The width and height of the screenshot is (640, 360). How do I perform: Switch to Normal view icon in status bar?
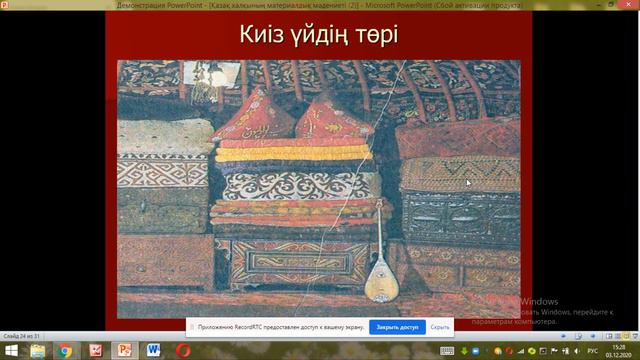coord(609,336)
